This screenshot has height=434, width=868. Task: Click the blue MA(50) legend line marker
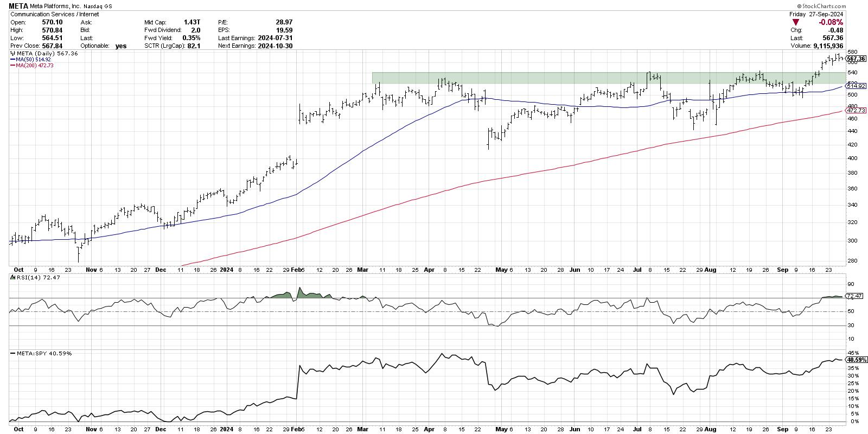[x=12, y=60]
